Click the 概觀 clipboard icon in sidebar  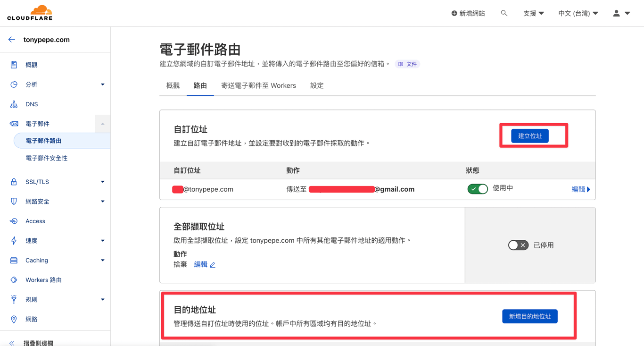[14, 65]
